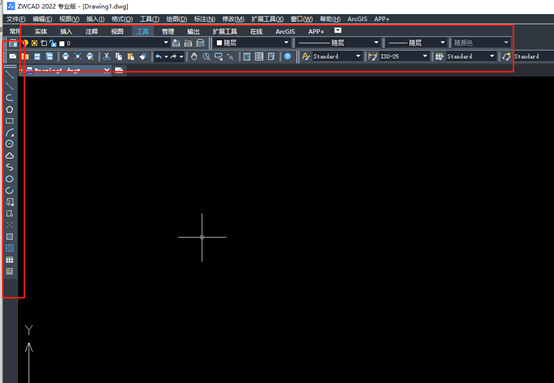Click the last draw toolbar icon below Table
554x383 pixels.
pyautogui.click(x=10, y=271)
